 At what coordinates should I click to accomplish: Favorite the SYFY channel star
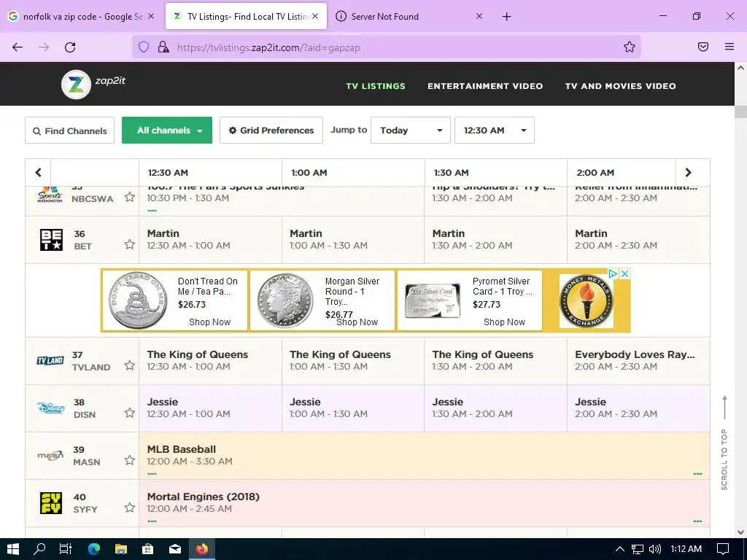[130, 507]
